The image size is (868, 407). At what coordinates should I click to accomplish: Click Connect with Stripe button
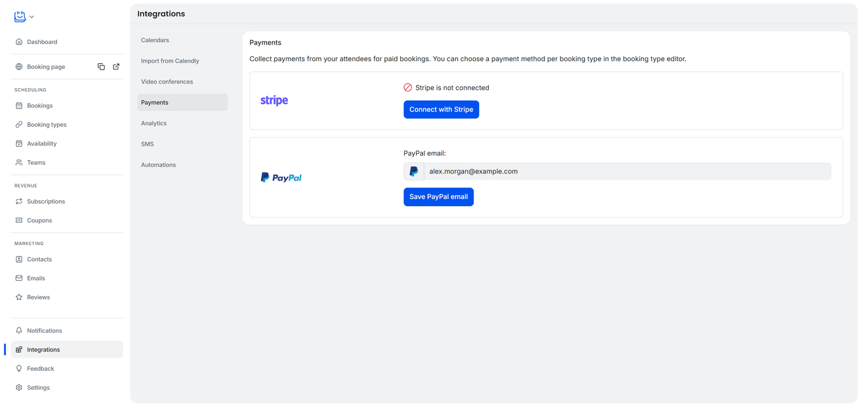tap(441, 110)
